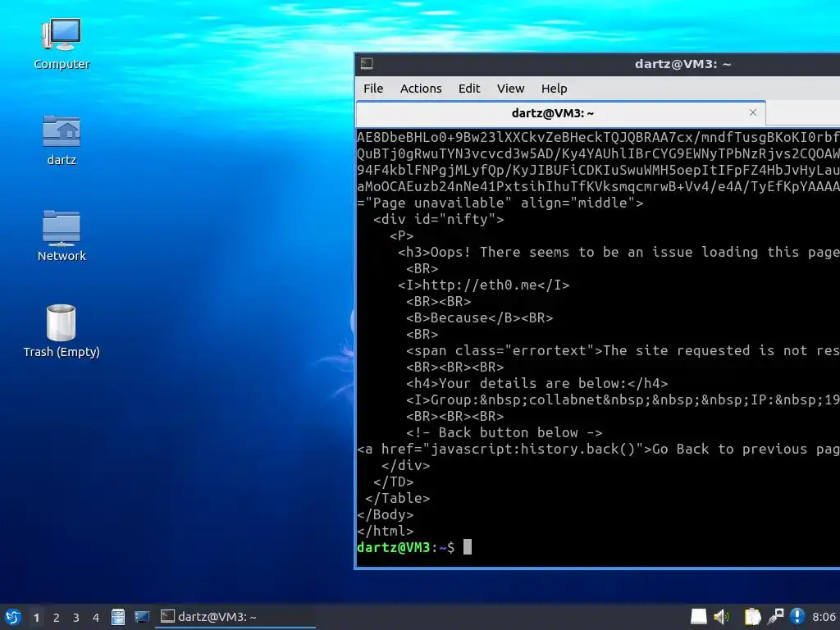Click the Group:&nbsp;collabnet line
The width and height of the screenshot is (840, 630).
pyautogui.click(x=623, y=399)
